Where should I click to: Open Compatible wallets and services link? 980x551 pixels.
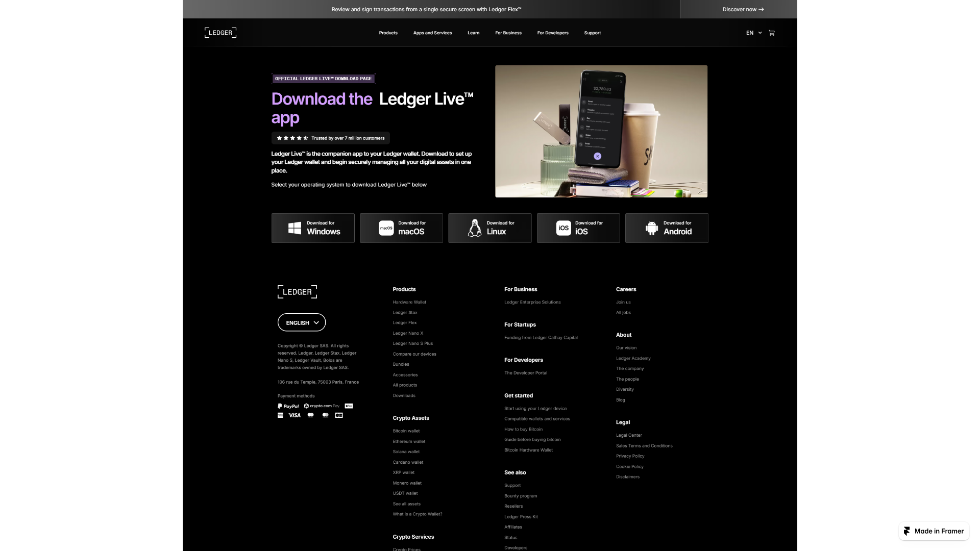(x=537, y=419)
